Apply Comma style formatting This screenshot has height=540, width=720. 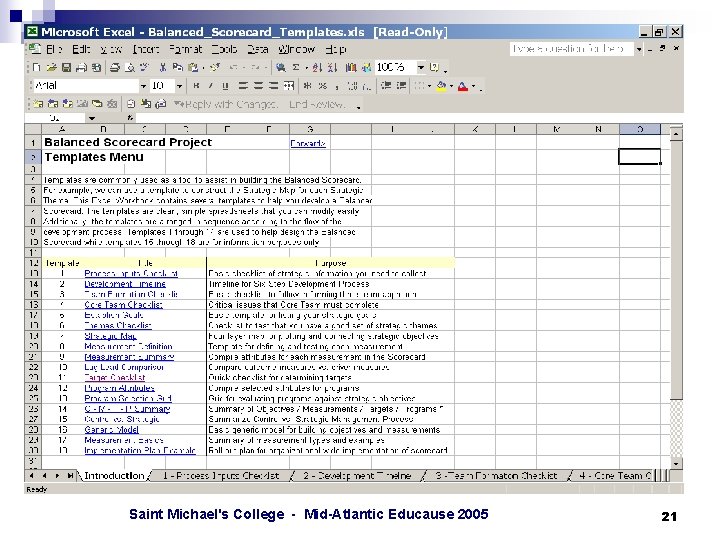pos(337,86)
